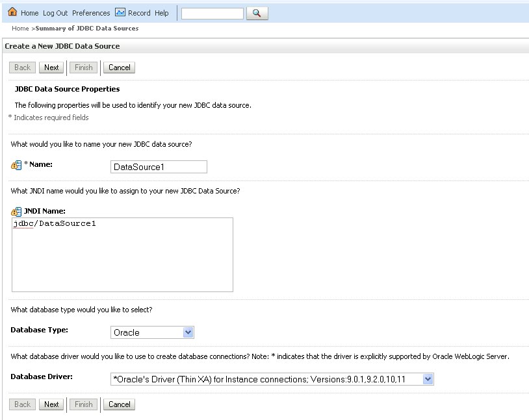Click the assistance icon beside JNDI Name label
Screen dimensions: 529x420
16,212
